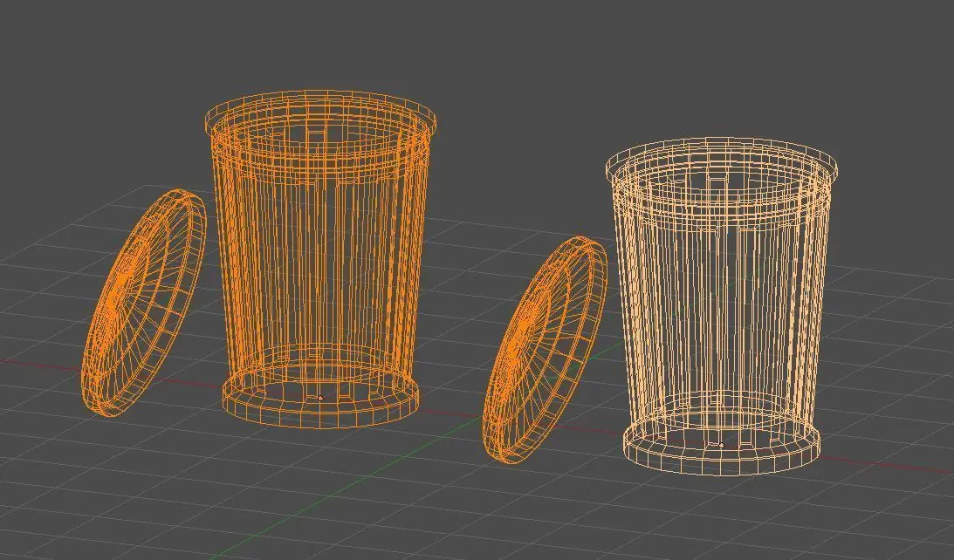Viewport: 954px width, 560px height.
Task: Click the origin dot of the dark orange can
Action: click(320, 399)
